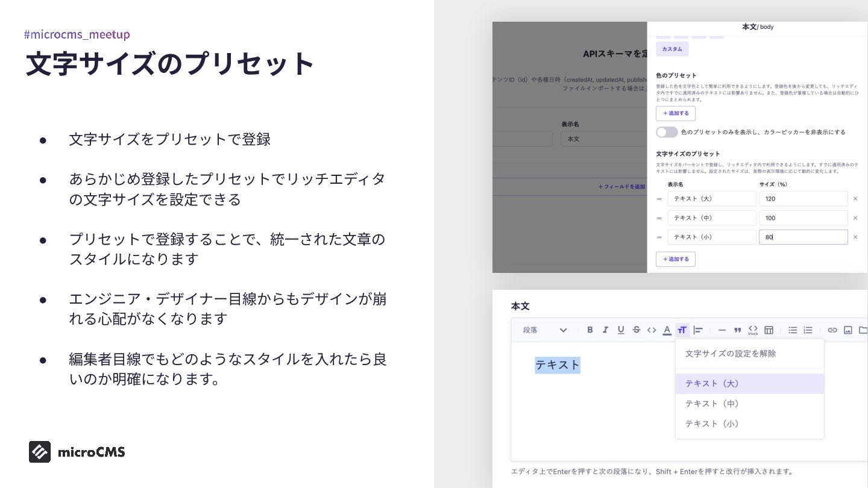Click the microCMS logo at the bottom left
Viewport: 868px width, 488px height.
(77, 452)
